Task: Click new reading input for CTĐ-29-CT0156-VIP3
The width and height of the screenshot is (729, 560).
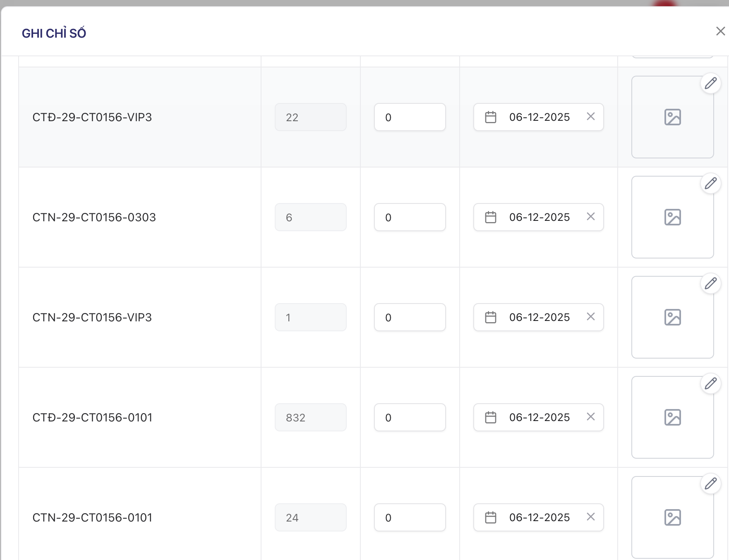Action: tap(410, 117)
